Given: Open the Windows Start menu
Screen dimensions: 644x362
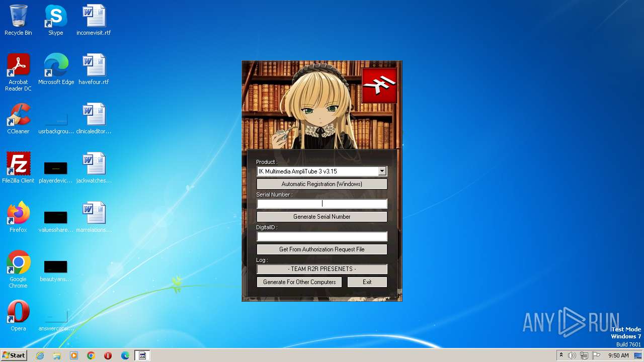Looking at the screenshot, I should 14,355.
